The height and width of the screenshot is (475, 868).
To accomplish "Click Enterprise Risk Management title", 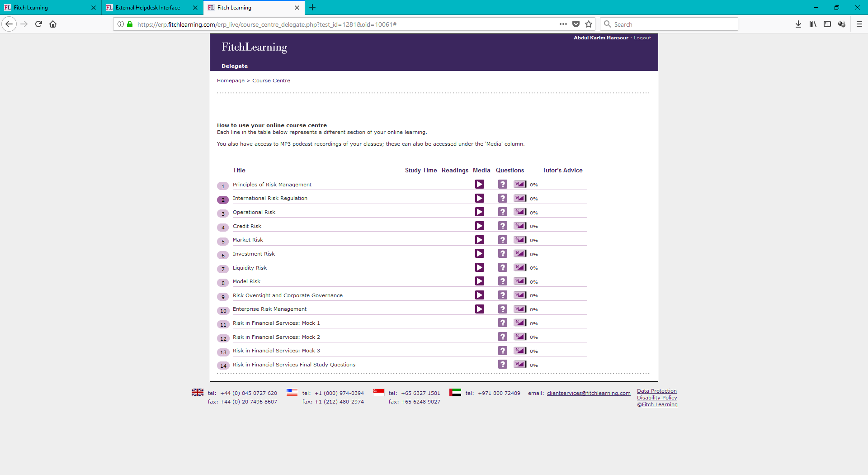I will click(269, 309).
